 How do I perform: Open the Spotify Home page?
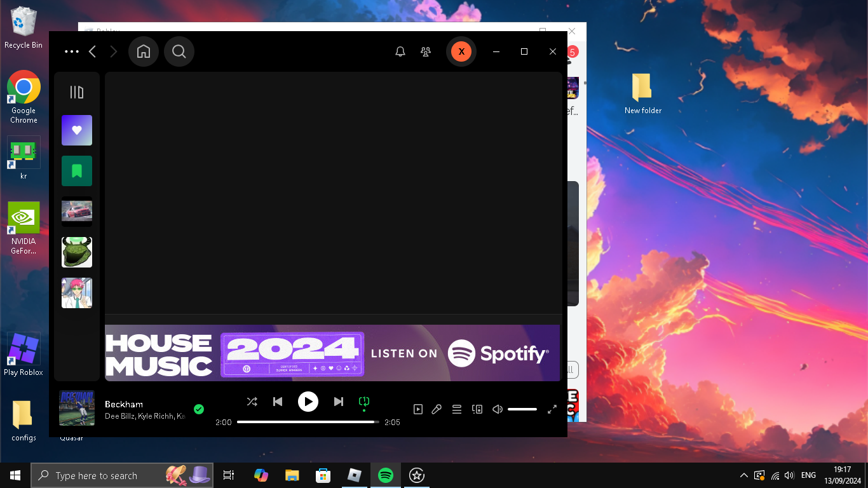coord(144,51)
